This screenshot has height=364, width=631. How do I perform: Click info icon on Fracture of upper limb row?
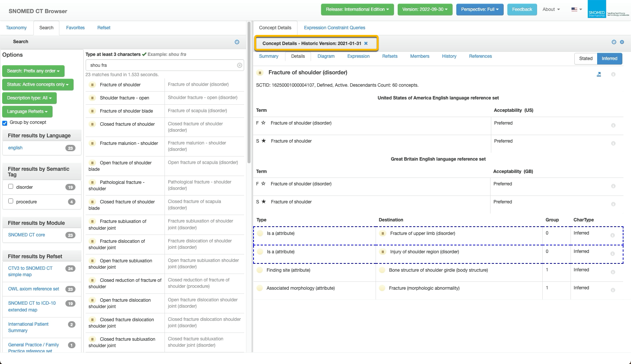pyautogui.click(x=613, y=235)
